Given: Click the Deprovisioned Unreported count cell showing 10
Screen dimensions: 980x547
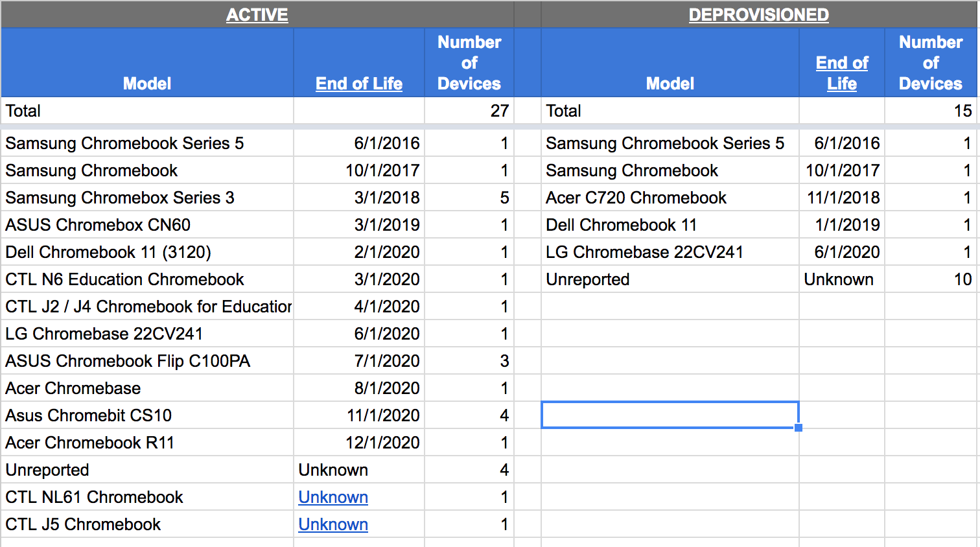Looking at the screenshot, I should click(931, 279).
